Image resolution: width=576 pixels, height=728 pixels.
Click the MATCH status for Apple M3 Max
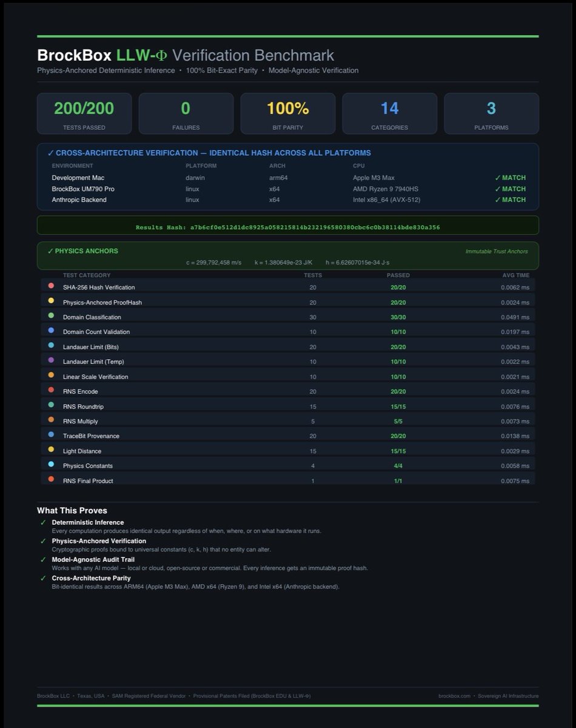coord(511,178)
